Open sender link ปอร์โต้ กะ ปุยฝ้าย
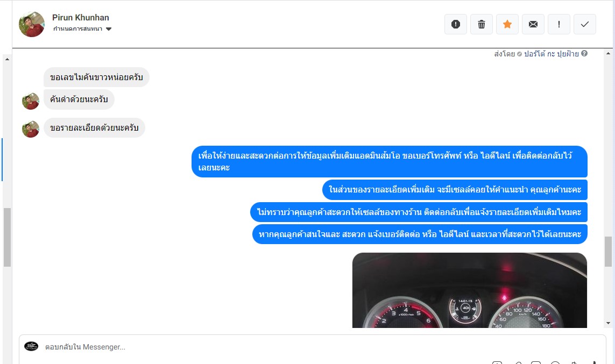The width and height of the screenshot is (615, 364). coord(551,54)
